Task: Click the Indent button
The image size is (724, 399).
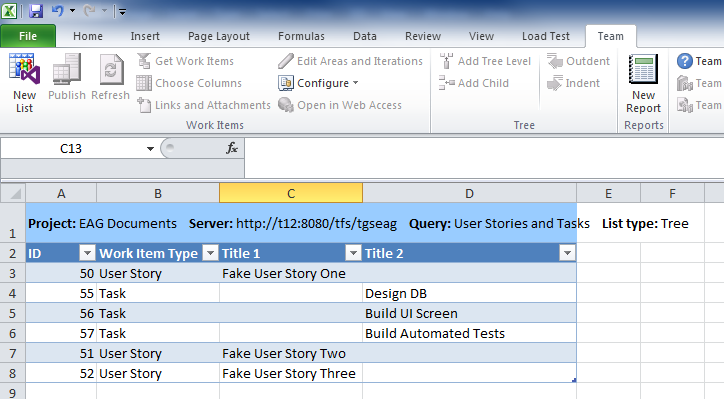Action: [x=573, y=83]
